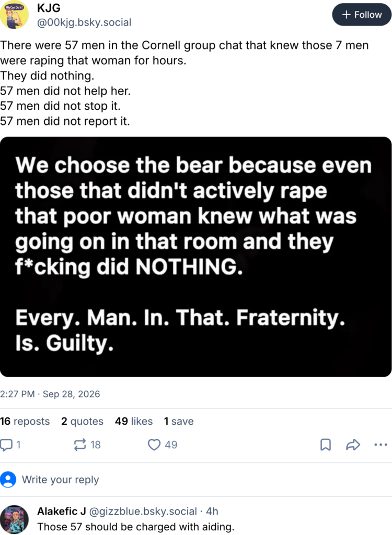Image resolution: width=392 pixels, height=535 pixels.
Task: Save the post with the bookmark icon
Action: coord(326,445)
